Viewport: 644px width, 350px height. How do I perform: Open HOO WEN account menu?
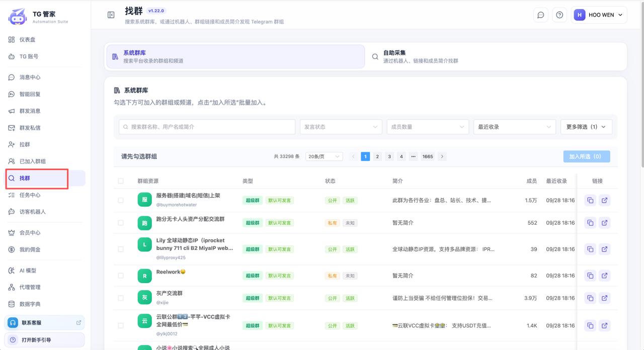[599, 15]
